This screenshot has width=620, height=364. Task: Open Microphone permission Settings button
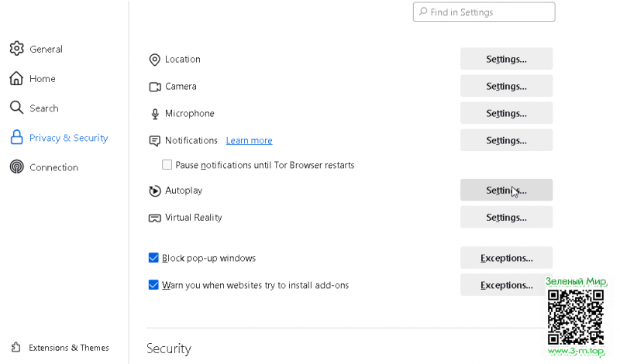tap(506, 113)
